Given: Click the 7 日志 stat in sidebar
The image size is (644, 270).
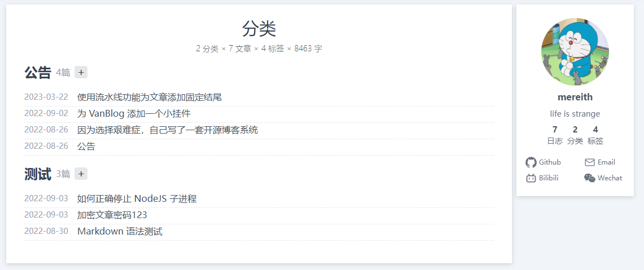Looking at the screenshot, I should point(555,135).
